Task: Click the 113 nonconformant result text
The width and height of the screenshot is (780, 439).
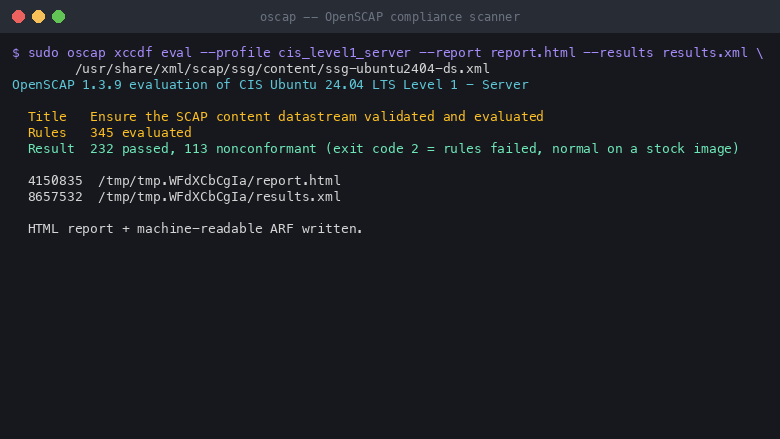Action: pyautogui.click(x=250, y=148)
